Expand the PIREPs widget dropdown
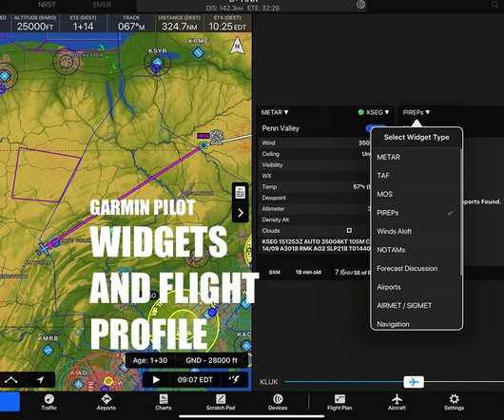 click(x=417, y=112)
